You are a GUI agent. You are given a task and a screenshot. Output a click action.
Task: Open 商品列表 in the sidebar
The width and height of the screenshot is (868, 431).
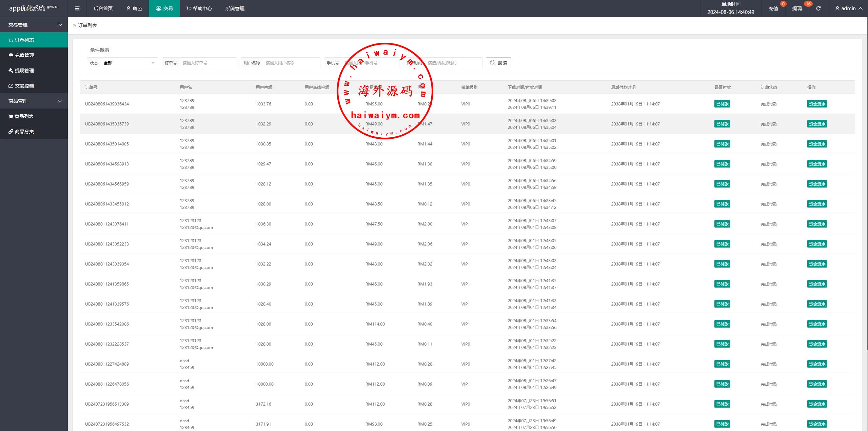tap(24, 116)
